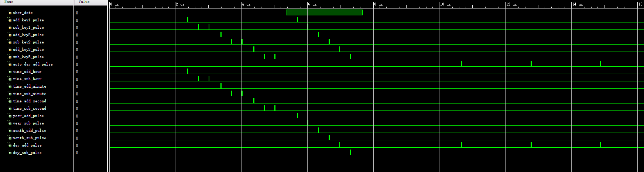Click the Name column header

click(x=37, y=2)
